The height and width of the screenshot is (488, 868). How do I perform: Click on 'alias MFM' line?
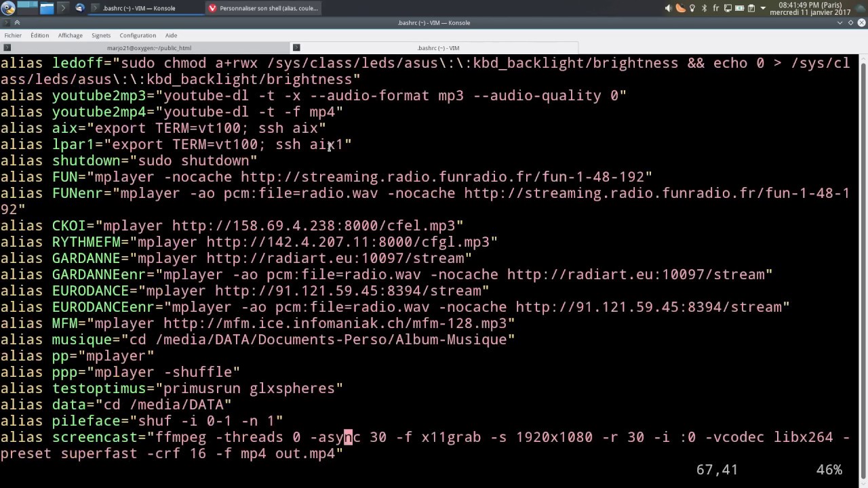(x=258, y=323)
